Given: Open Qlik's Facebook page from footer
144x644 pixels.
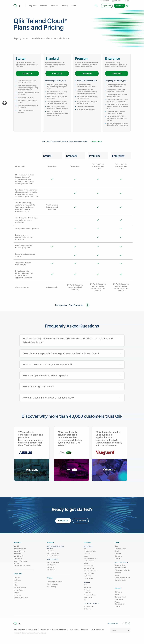Looking at the screenshot, I should [129, 623].
